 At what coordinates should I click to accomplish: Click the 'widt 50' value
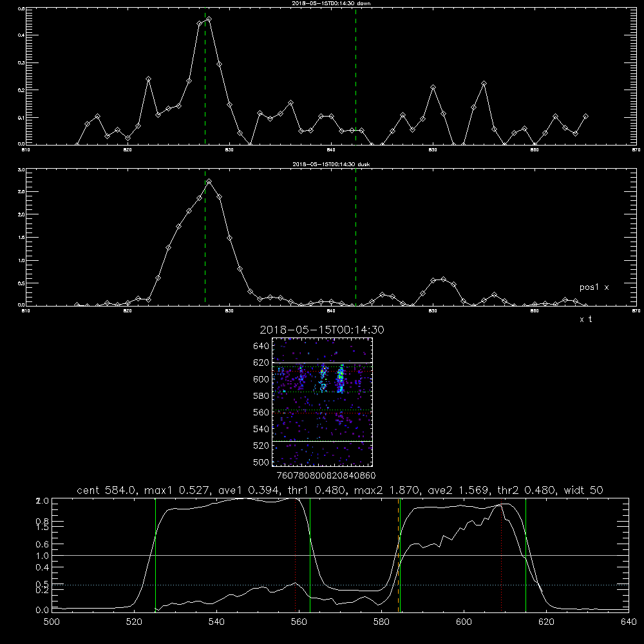point(583,490)
